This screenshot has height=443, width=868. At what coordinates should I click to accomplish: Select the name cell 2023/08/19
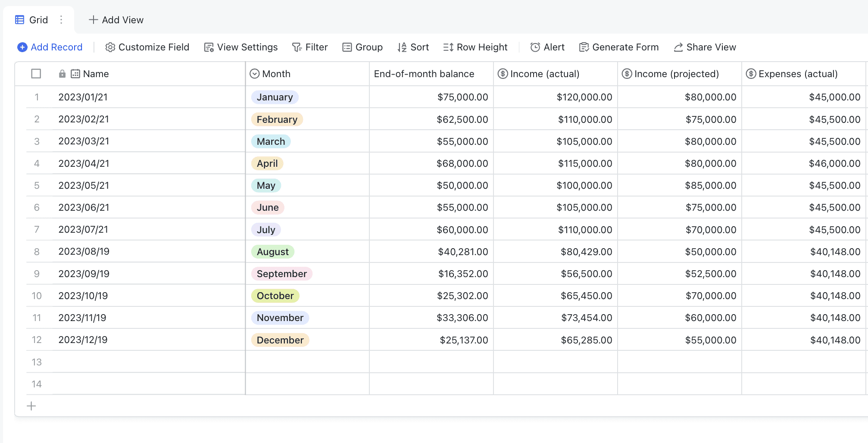coord(149,252)
